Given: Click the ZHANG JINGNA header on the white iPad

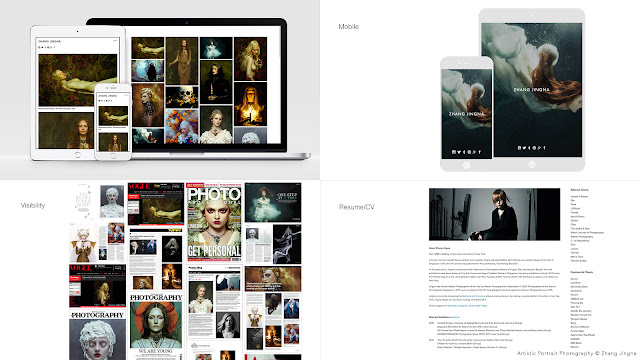Looking at the screenshot, I should [49, 41].
